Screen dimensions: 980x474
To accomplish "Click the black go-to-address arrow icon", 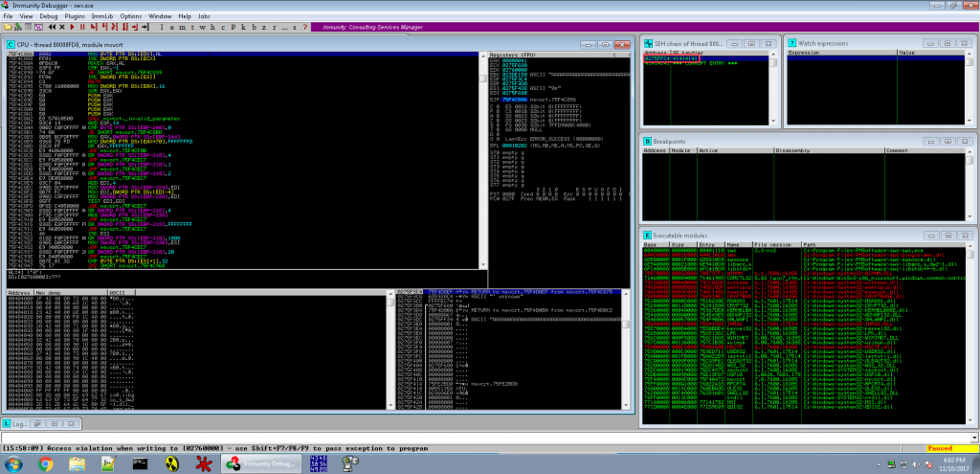I will pos(145,28).
